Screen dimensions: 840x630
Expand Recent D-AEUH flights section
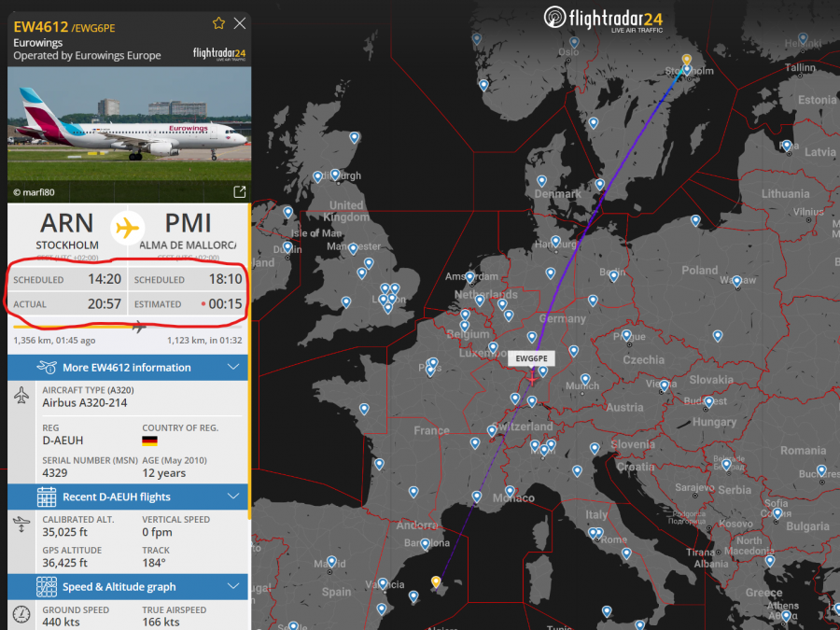click(233, 497)
